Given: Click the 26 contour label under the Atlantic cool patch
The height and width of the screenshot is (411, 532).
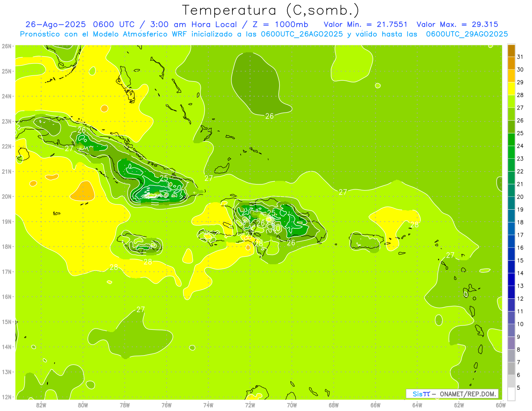Looking at the screenshot, I should [270, 116].
